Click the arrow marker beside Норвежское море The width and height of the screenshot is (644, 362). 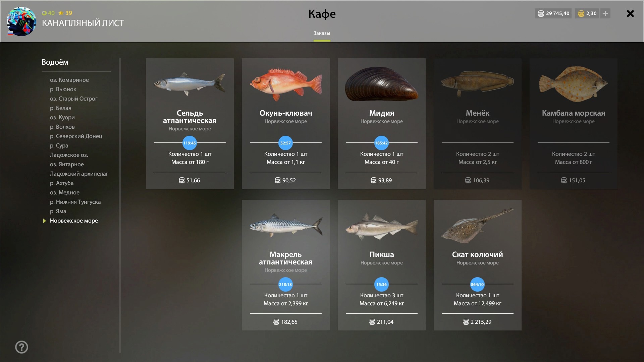[44, 221]
